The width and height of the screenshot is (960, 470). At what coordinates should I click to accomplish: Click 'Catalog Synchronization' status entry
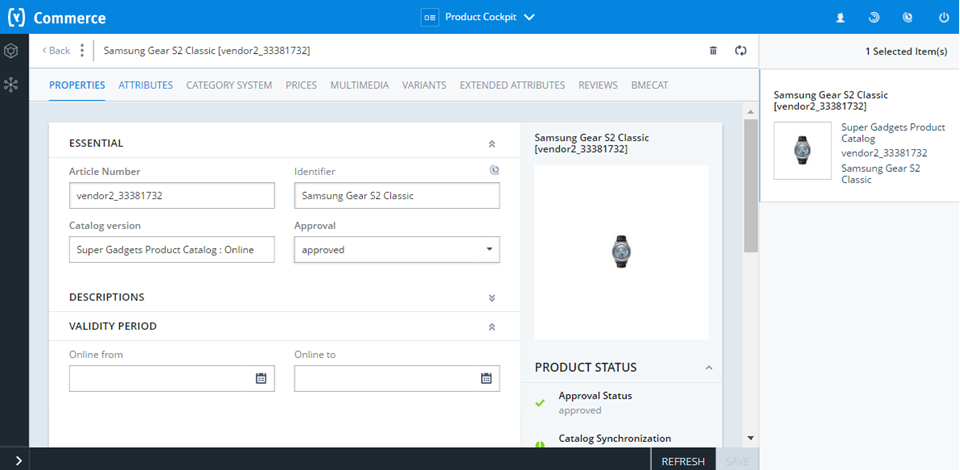pyautogui.click(x=615, y=438)
